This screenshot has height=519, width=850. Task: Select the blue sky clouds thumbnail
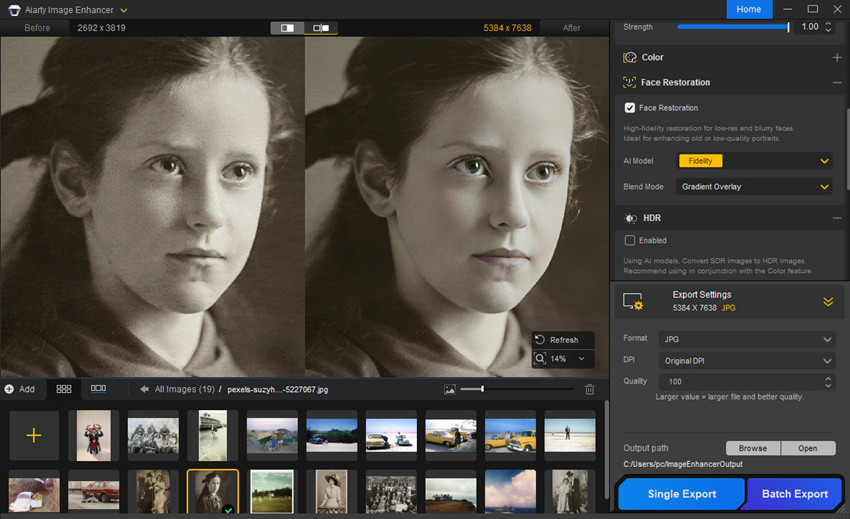[x=510, y=491]
